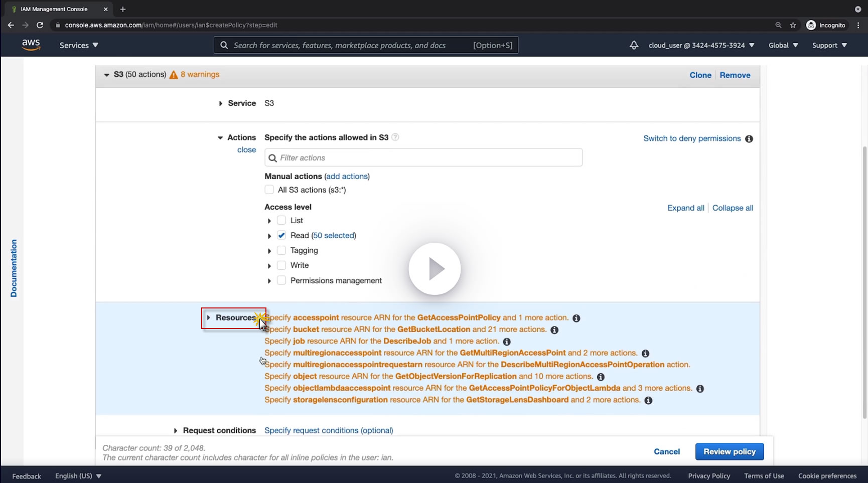Open the Services menu
Viewport: 868px width, 483px height.
(x=79, y=45)
